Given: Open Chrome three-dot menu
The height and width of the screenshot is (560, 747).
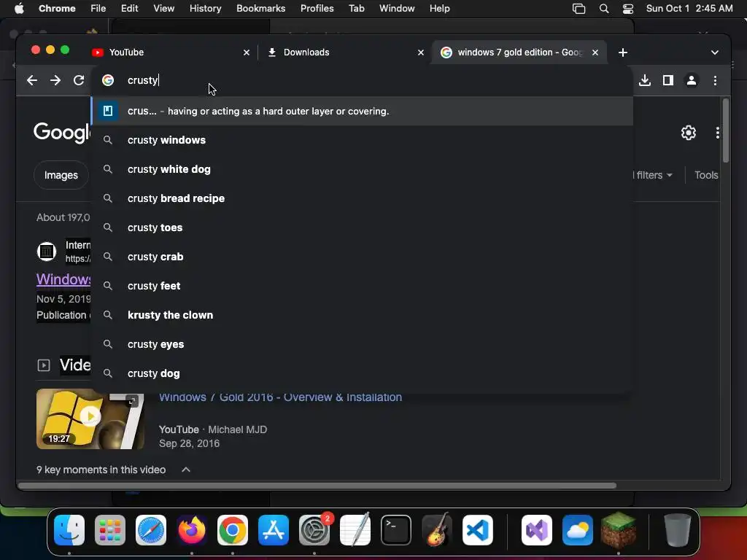Looking at the screenshot, I should tap(715, 80).
